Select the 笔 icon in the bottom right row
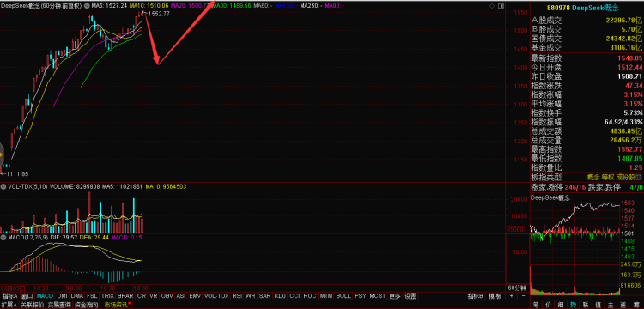 click(536, 305)
